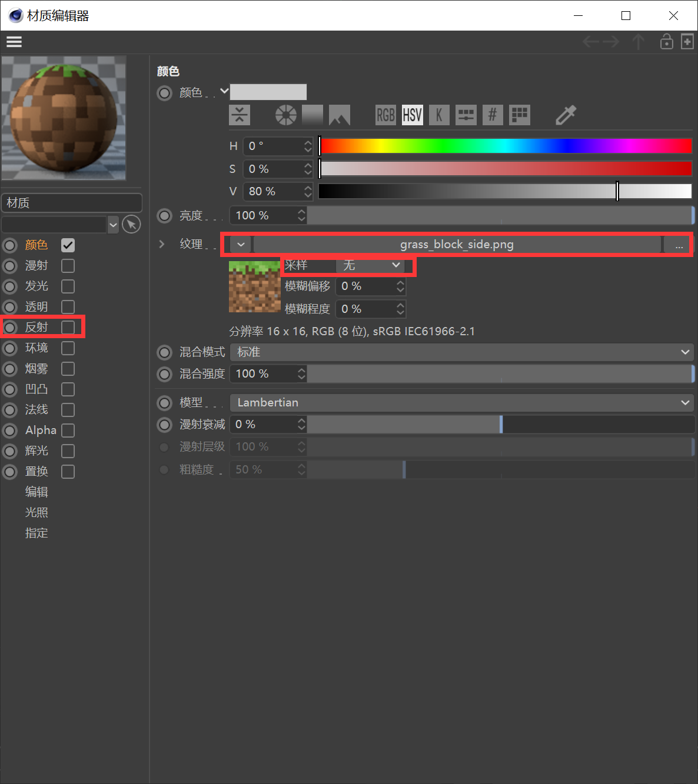Open the texture options dropdown arrow
The image size is (698, 784).
point(241,245)
